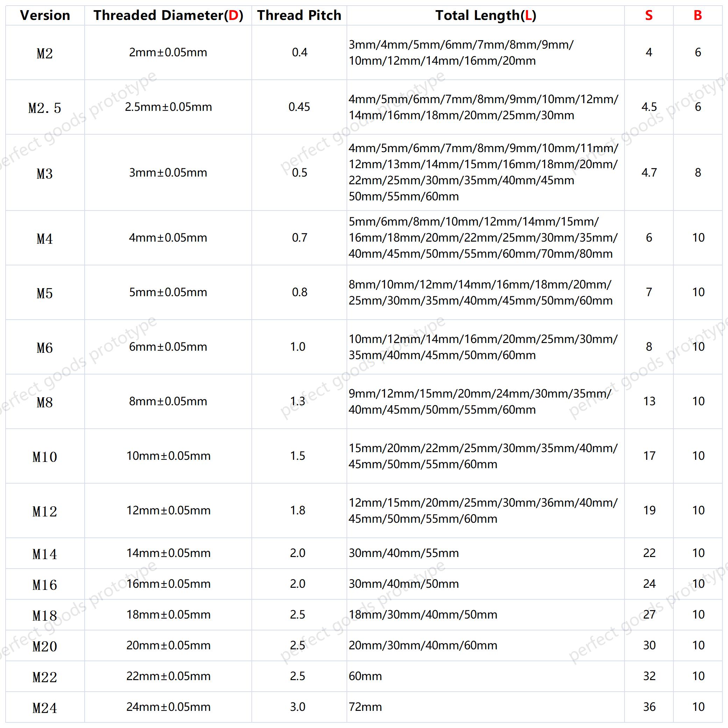Click the M20 length list 20mm/30mm/40mm/60mm

(x=423, y=645)
